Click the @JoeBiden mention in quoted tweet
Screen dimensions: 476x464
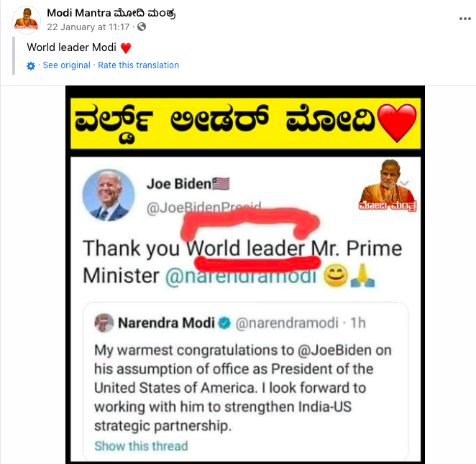(334, 351)
